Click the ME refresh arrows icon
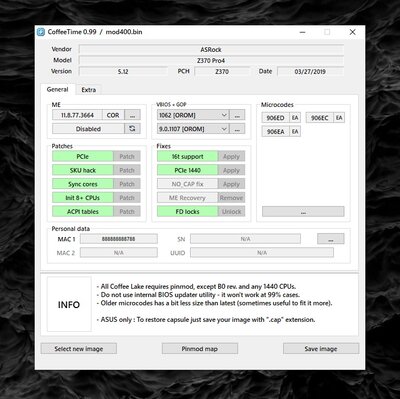 (x=132, y=129)
